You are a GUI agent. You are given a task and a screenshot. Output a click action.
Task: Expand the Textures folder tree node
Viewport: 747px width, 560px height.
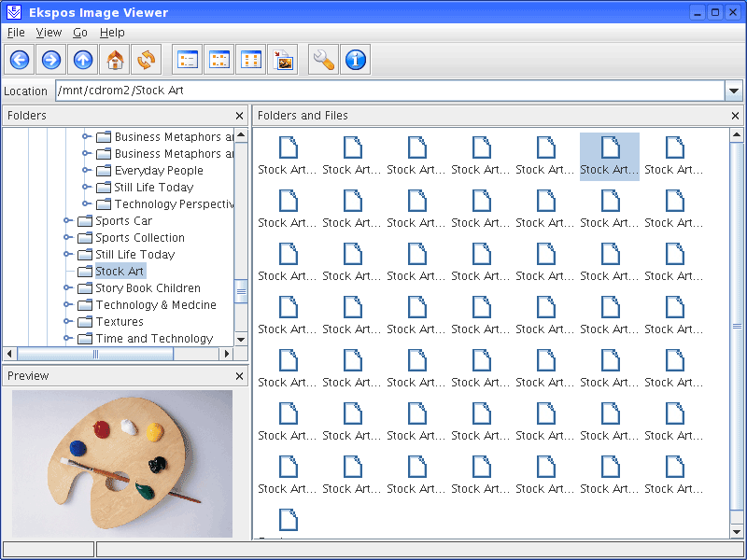[68, 322]
